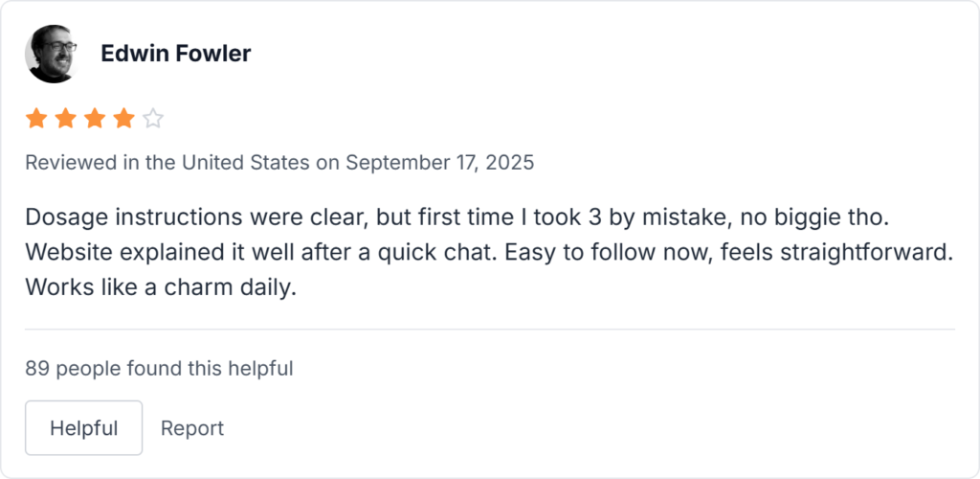Click the "89 people found this helpful" text
980x479 pixels.
159,368
